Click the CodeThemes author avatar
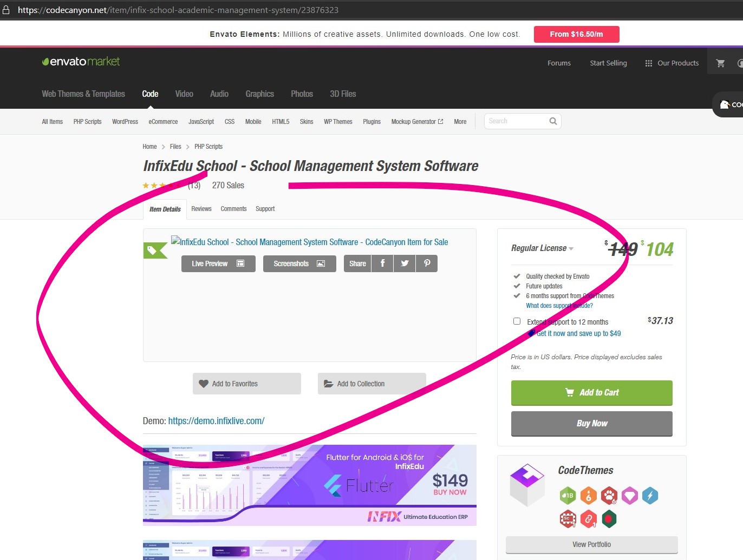Viewport: 743px width, 560px height. pyautogui.click(x=527, y=484)
